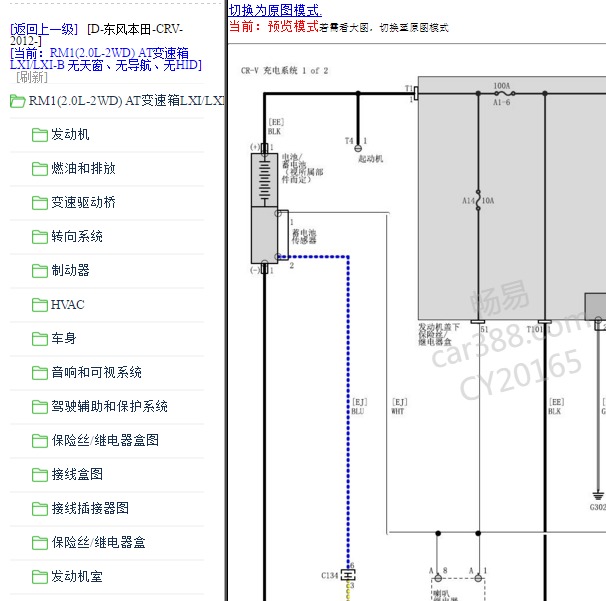The width and height of the screenshot is (606, 601).
Task: Click the folder icon beside 保险丝/继电器盒
Action: (x=40, y=543)
